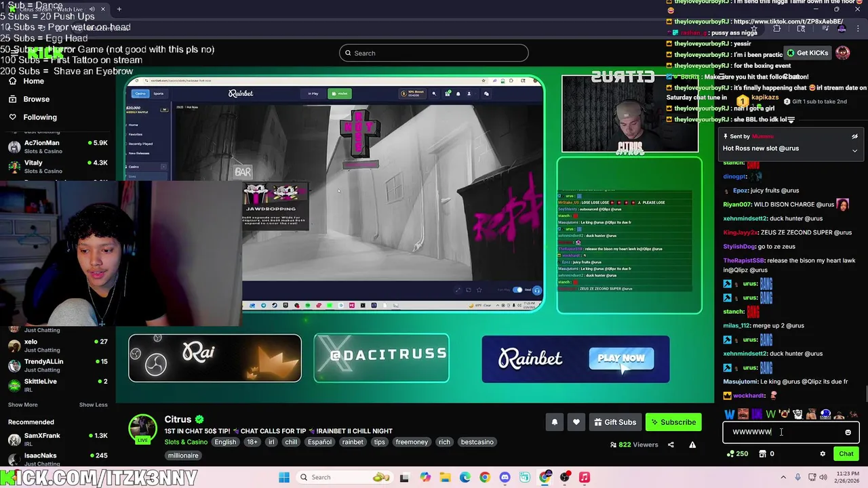Click the Citrus streamer avatar

click(x=143, y=429)
